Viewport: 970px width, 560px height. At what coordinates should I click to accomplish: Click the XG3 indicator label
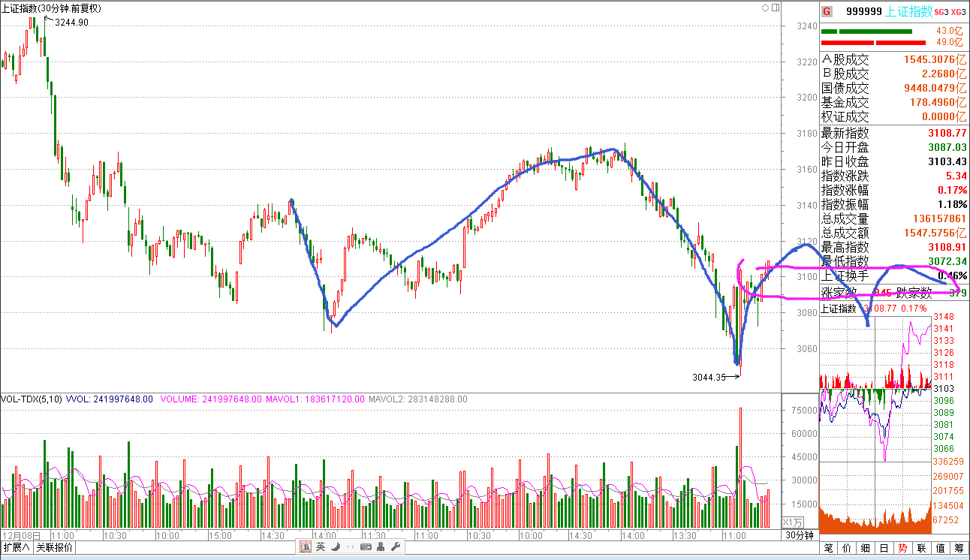point(958,12)
